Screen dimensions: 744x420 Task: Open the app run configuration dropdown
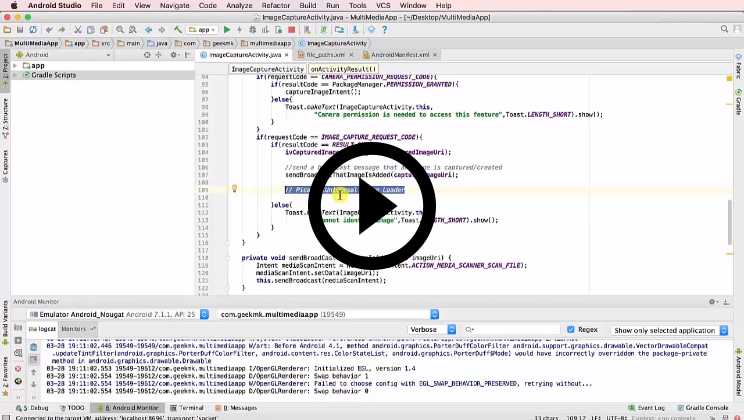point(205,30)
